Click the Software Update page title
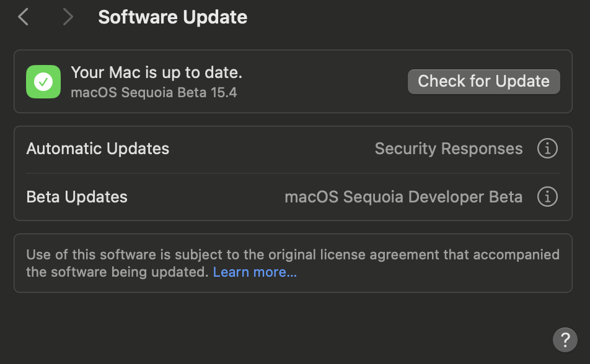The width and height of the screenshot is (590, 364). coord(172,17)
